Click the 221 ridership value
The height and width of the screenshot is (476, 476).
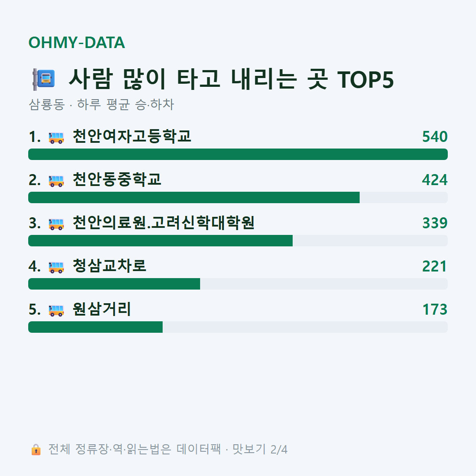coord(435,266)
